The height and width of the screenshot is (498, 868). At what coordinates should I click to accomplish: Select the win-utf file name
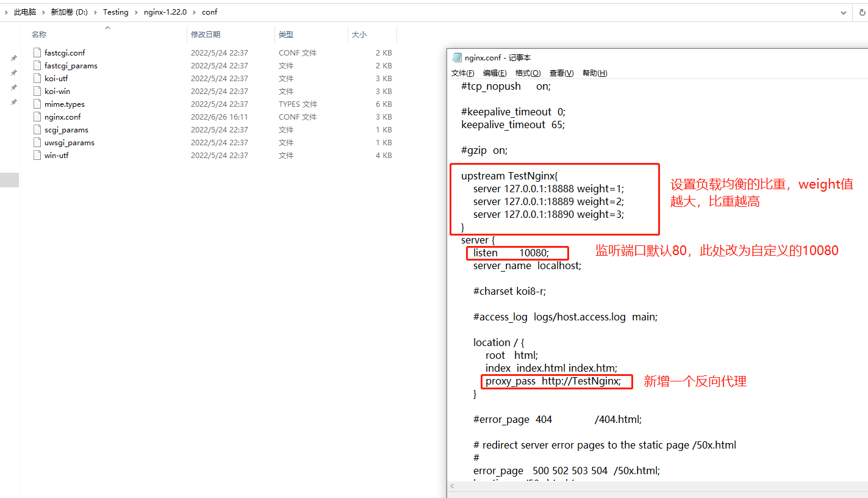pyautogui.click(x=56, y=156)
